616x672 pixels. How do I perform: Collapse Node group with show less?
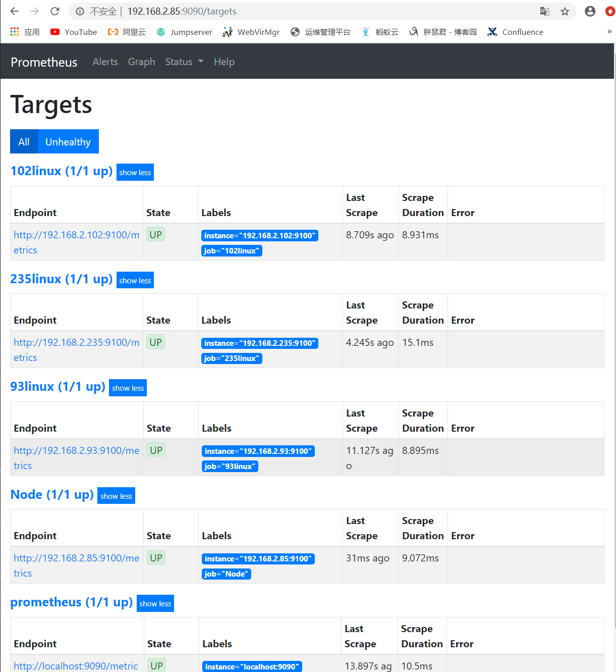tap(116, 496)
